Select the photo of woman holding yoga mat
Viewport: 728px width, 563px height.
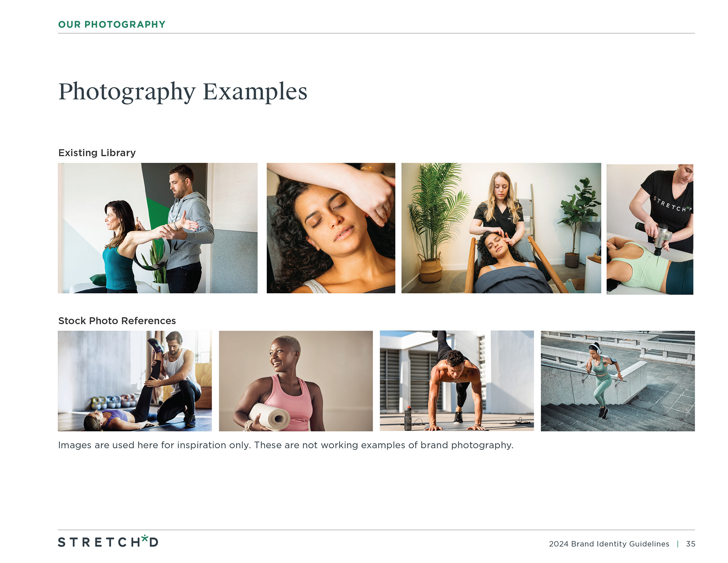[x=296, y=381]
